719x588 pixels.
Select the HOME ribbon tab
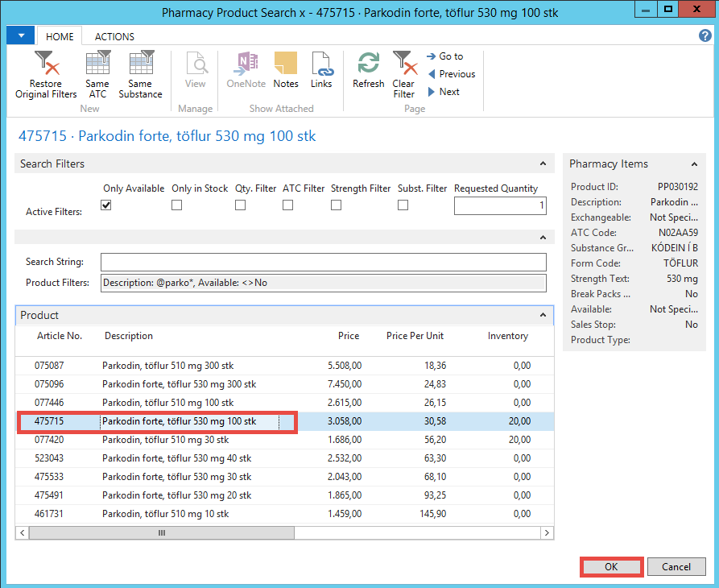pyautogui.click(x=60, y=37)
